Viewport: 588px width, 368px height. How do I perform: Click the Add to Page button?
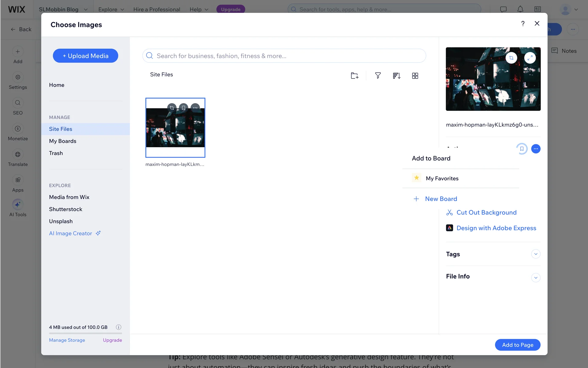pyautogui.click(x=517, y=345)
